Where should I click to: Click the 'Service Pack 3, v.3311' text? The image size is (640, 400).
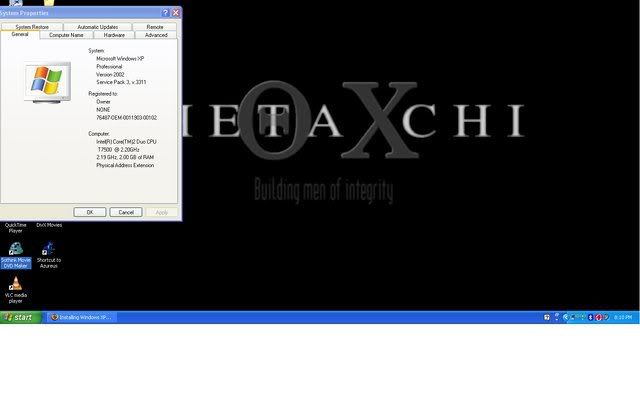pyautogui.click(x=121, y=82)
